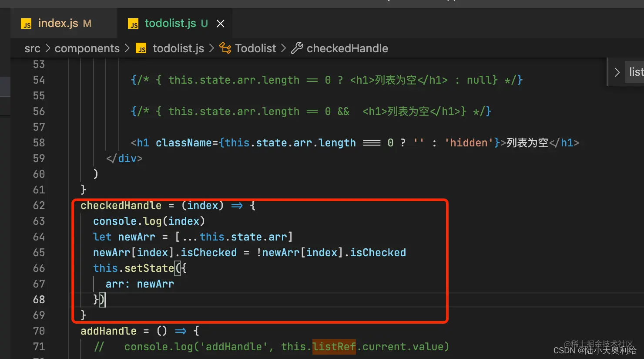Click console.log(index) on line 63

coord(149,221)
